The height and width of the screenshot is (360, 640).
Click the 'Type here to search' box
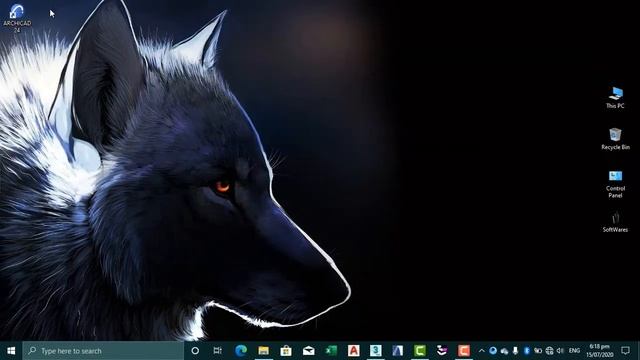tap(103, 351)
